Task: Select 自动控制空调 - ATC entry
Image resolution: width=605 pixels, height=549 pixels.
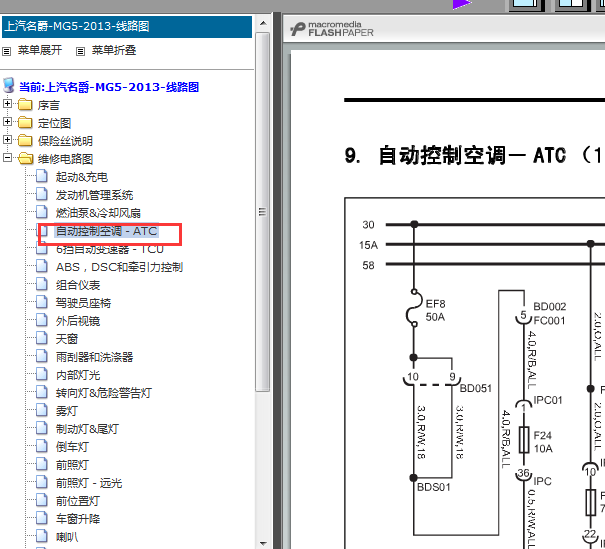Action: 106,231
